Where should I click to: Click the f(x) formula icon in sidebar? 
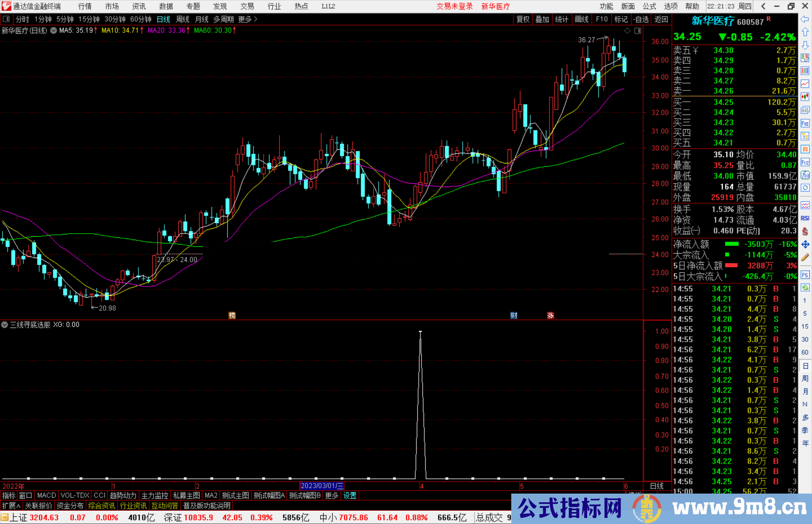[805, 175]
